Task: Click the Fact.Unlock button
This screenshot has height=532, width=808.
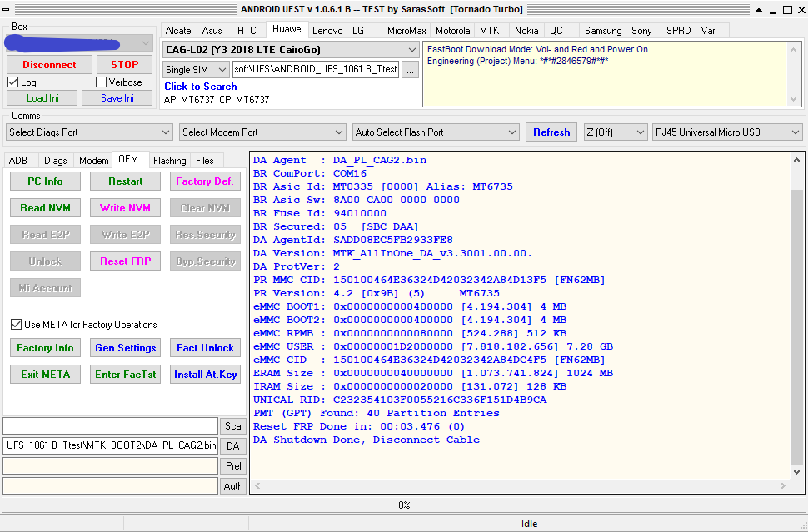Action: [205, 348]
